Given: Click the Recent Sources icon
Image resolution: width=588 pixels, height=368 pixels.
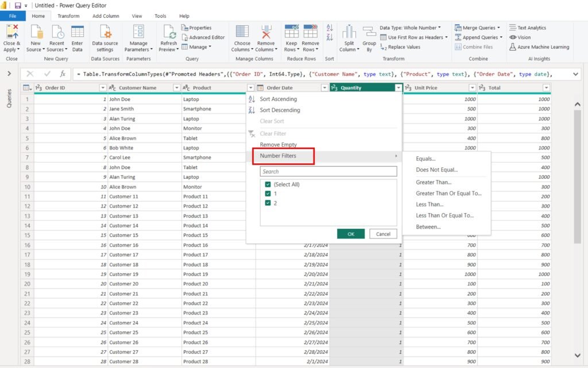Looking at the screenshot, I should (x=57, y=32).
